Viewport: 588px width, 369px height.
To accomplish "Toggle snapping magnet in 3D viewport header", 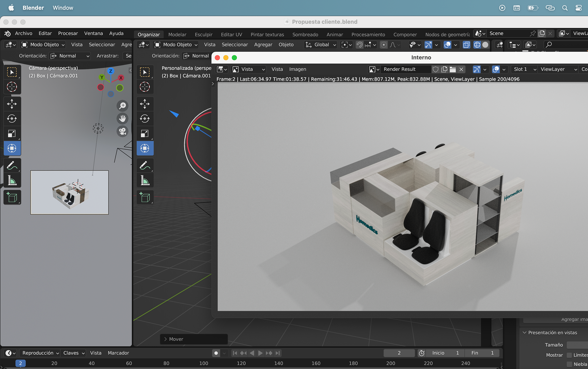I will 360,45.
